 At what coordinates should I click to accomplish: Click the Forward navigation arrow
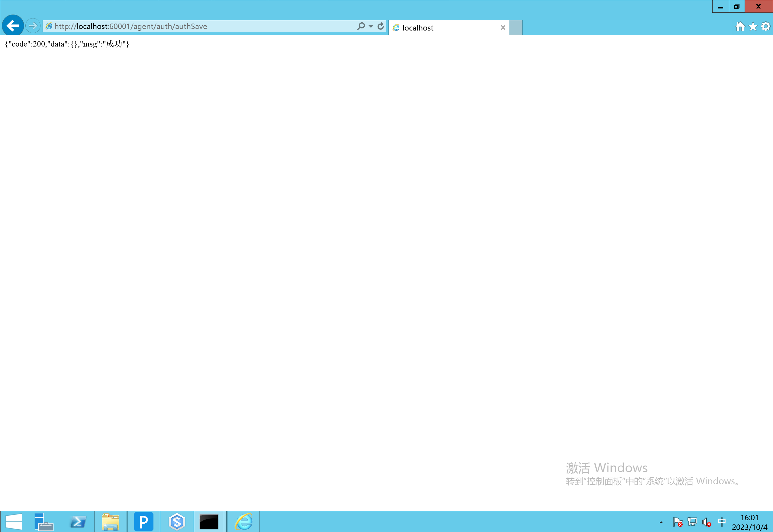pyautogui.click(x=33, y=26)
